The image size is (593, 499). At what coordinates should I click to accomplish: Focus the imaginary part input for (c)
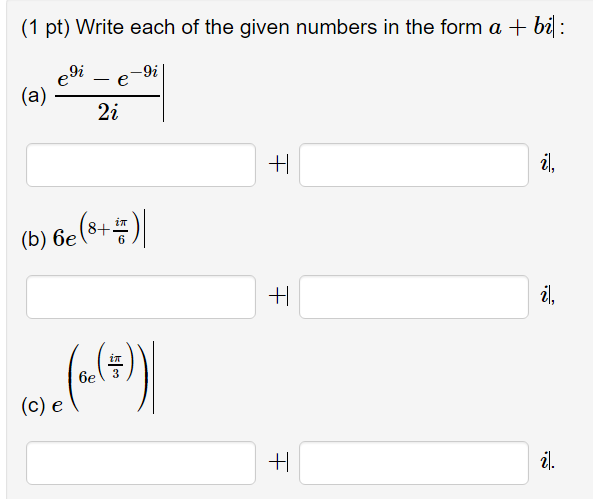click(414, 463)
